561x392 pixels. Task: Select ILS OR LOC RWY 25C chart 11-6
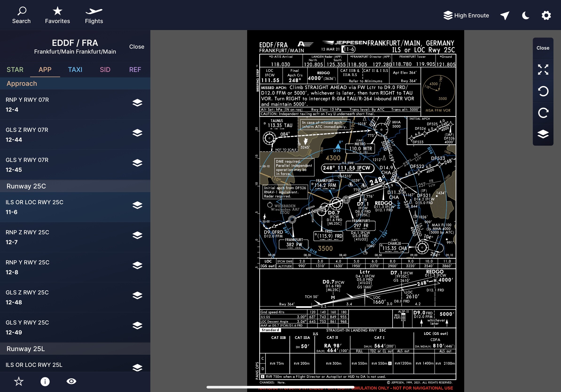75,207
